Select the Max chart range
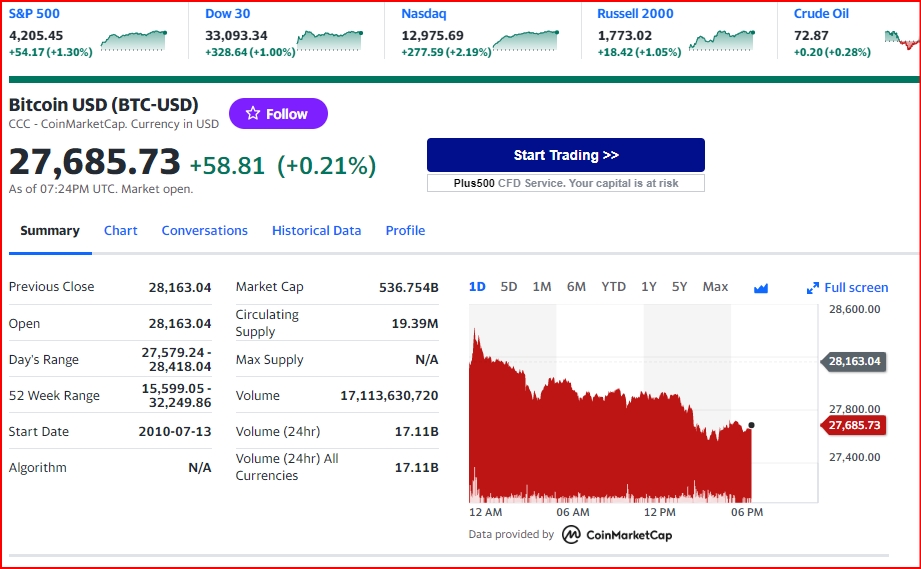 pos(715,287)
